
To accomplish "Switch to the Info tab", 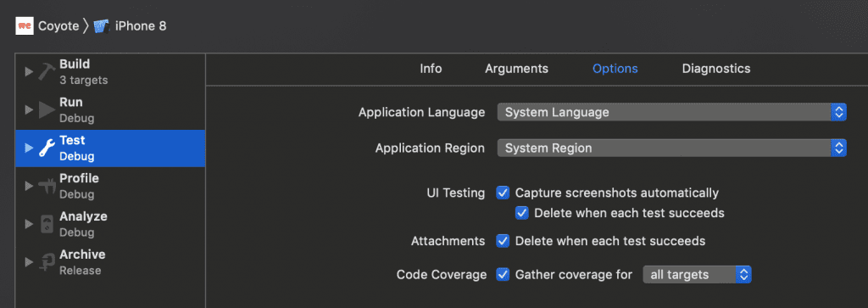I will point(431,69).
